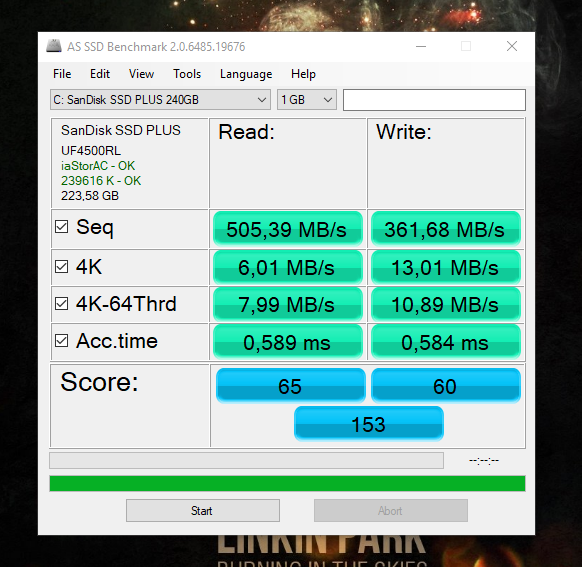
Task: Click the 4K-64Thrd write result 10,89 MB/s
Action: coord(446,304)
